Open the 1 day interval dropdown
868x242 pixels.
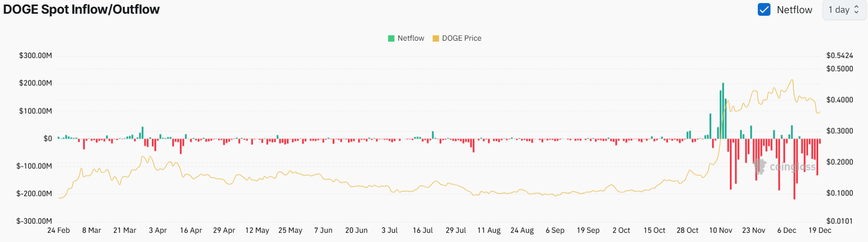[x=844, y=10]
